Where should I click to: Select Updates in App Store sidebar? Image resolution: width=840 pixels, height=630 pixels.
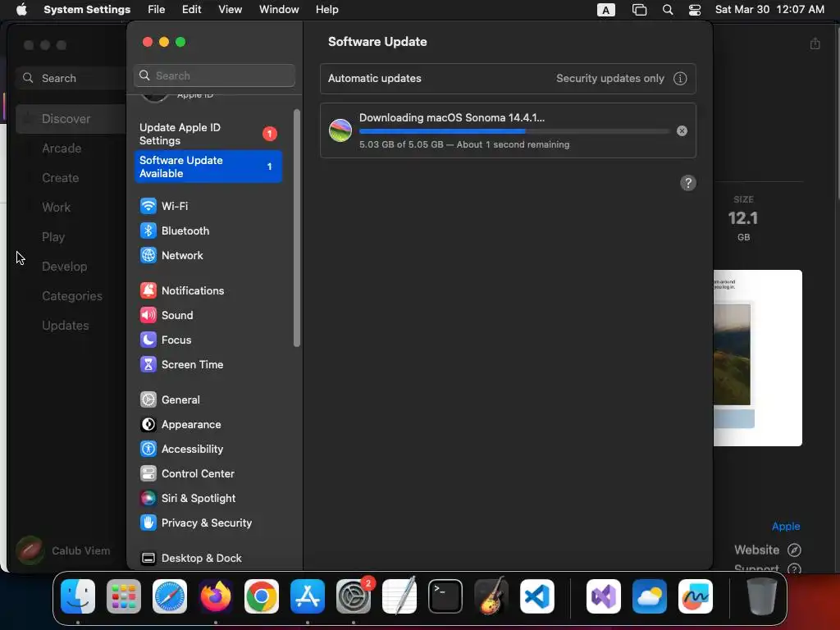tap(66, 325)
